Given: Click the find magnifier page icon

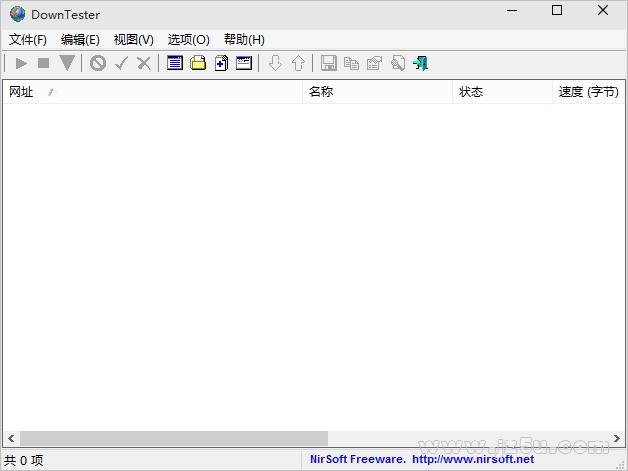Looking at the screenshot, I should tap(398, 63).
